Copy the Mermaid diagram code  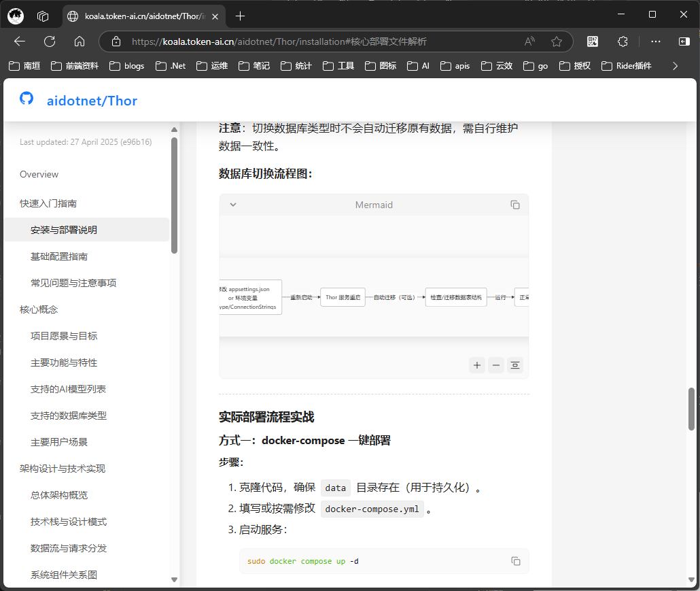(x=514, y=204)
